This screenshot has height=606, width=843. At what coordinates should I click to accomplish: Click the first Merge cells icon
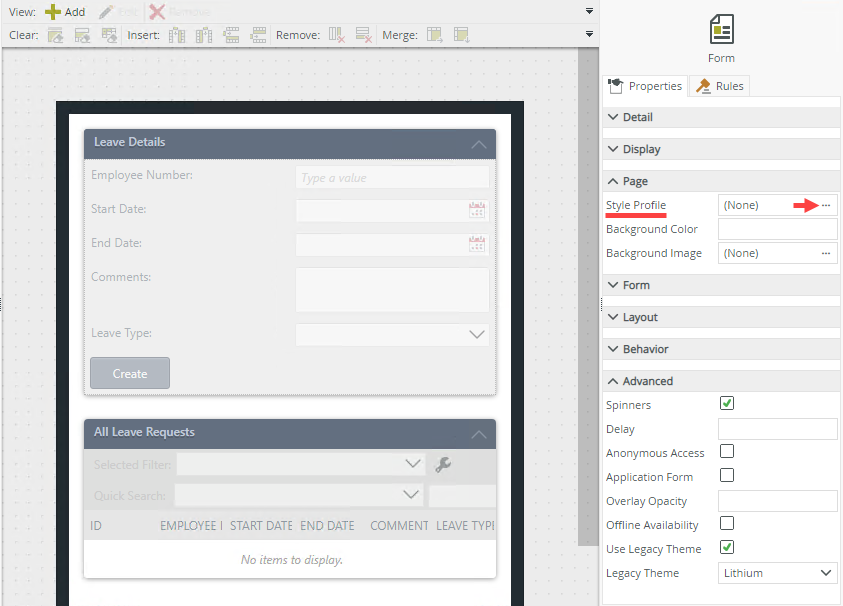click(435, 35)
